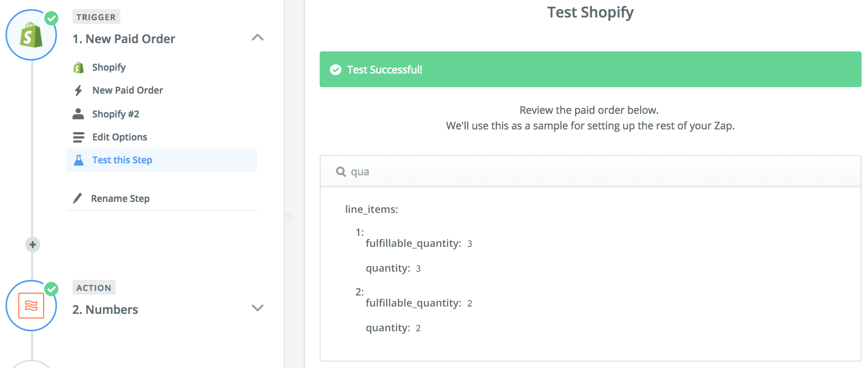868x368 pixels.
Task: Click the 1. New Paid Order title
Action: tap(124, 39)
